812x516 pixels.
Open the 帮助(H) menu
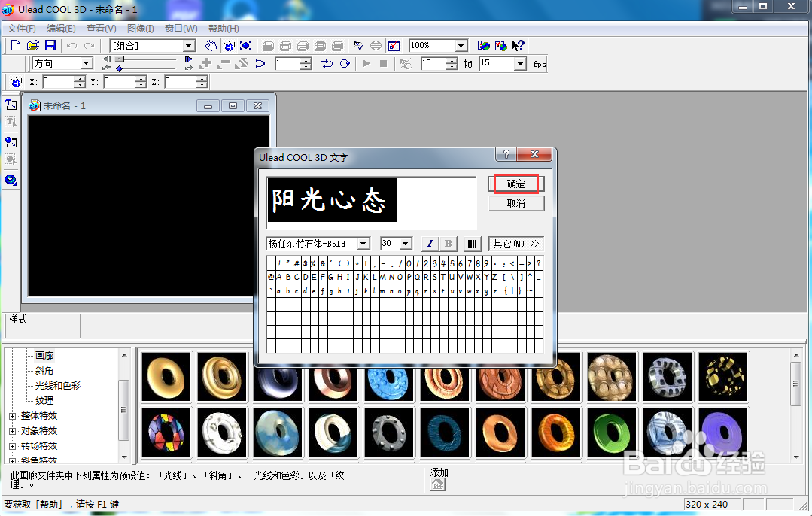click(224, 29)
